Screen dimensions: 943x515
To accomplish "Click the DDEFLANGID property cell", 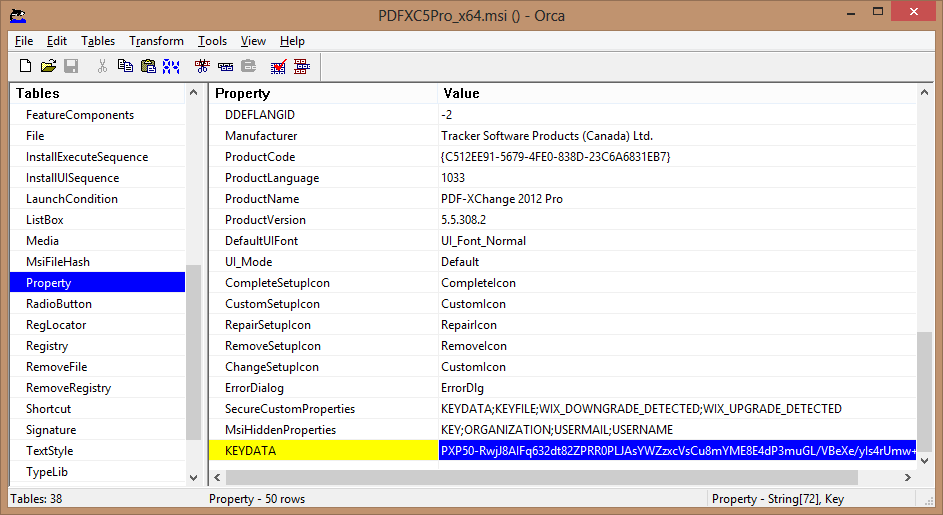I will [324, 115].
